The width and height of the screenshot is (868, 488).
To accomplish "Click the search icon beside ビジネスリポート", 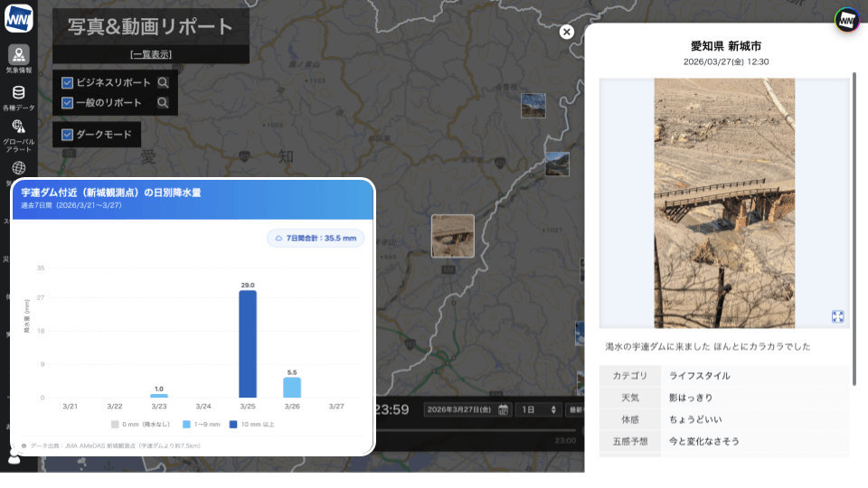I will pos(163,82).
